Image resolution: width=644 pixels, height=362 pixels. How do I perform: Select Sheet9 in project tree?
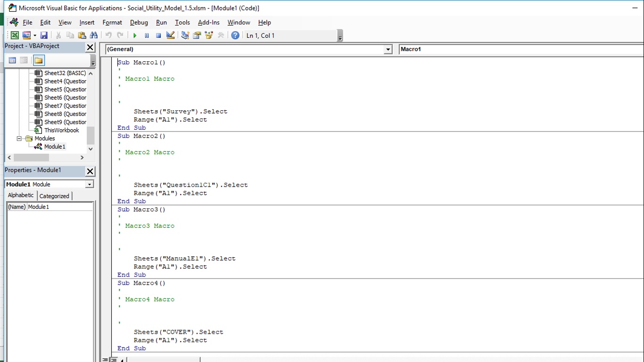[x=65, y=122]
